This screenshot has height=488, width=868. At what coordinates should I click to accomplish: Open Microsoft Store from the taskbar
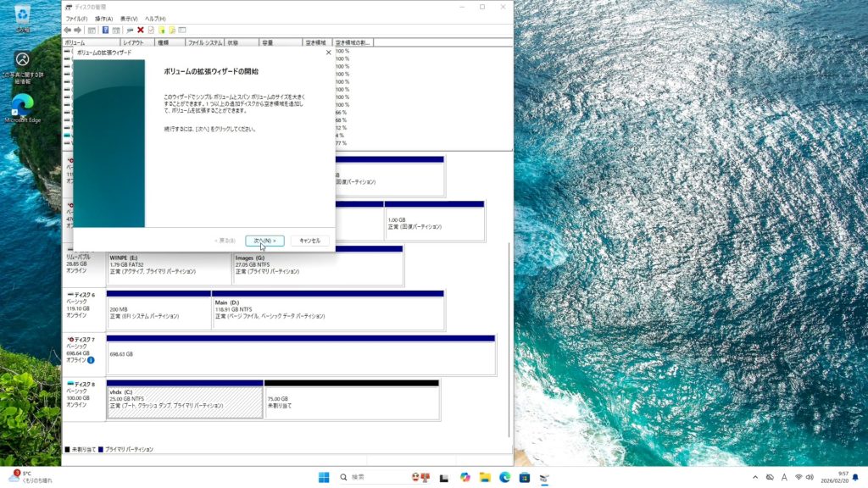click(x=525, y=477)
